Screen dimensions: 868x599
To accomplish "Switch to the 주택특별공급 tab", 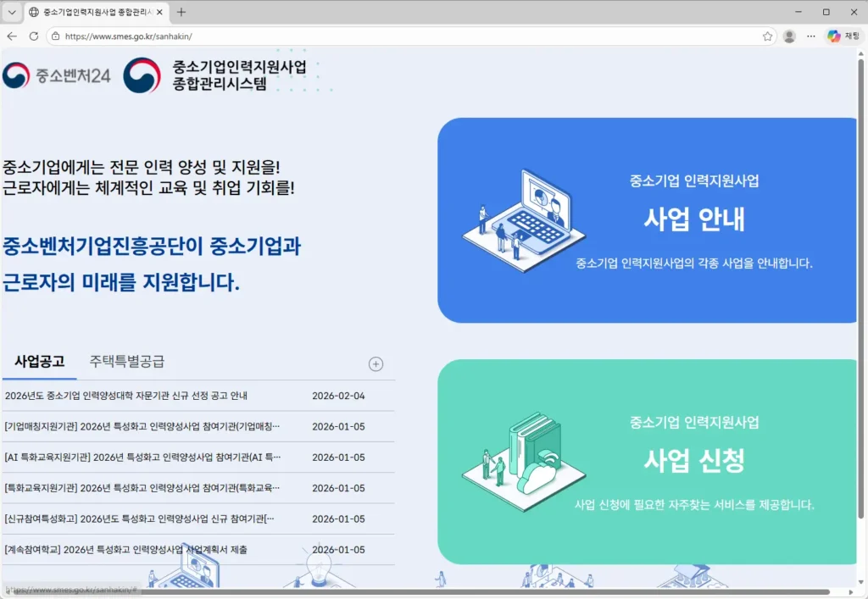I will (x=127, y=362).
